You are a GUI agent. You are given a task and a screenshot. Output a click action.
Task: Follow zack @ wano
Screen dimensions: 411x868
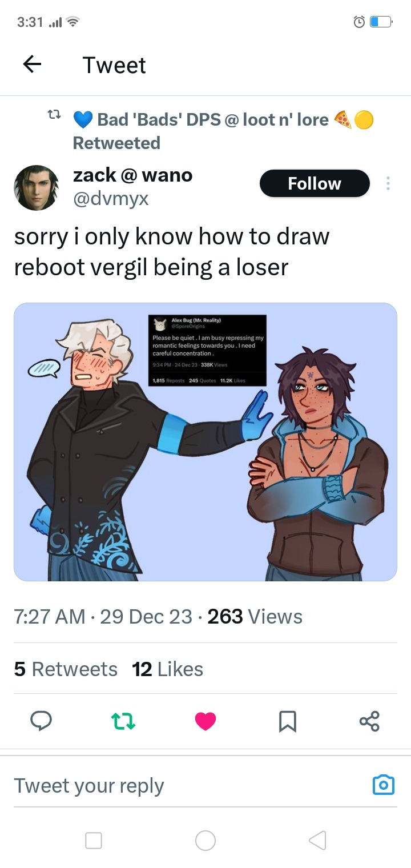[x=315, y=183]
